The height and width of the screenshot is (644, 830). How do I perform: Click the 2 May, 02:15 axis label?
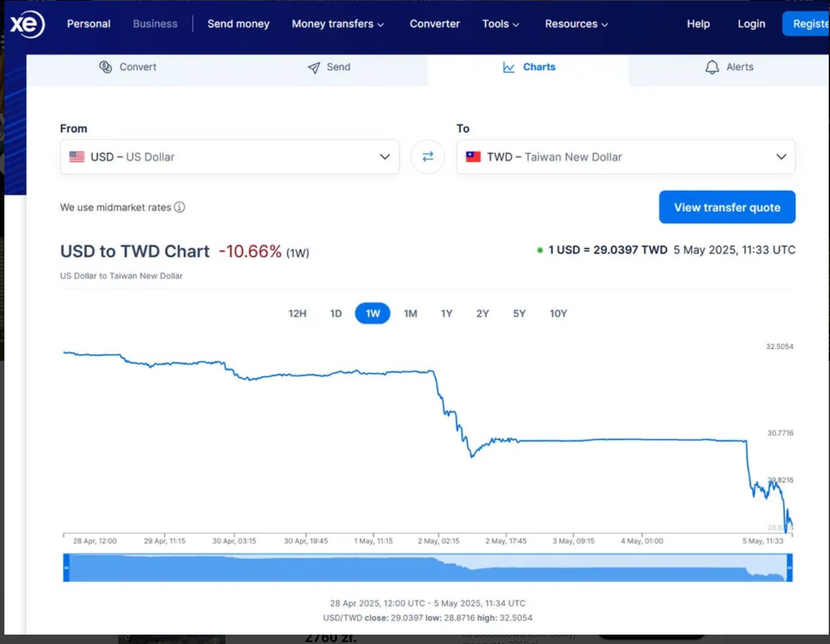[x=438, y=541]
